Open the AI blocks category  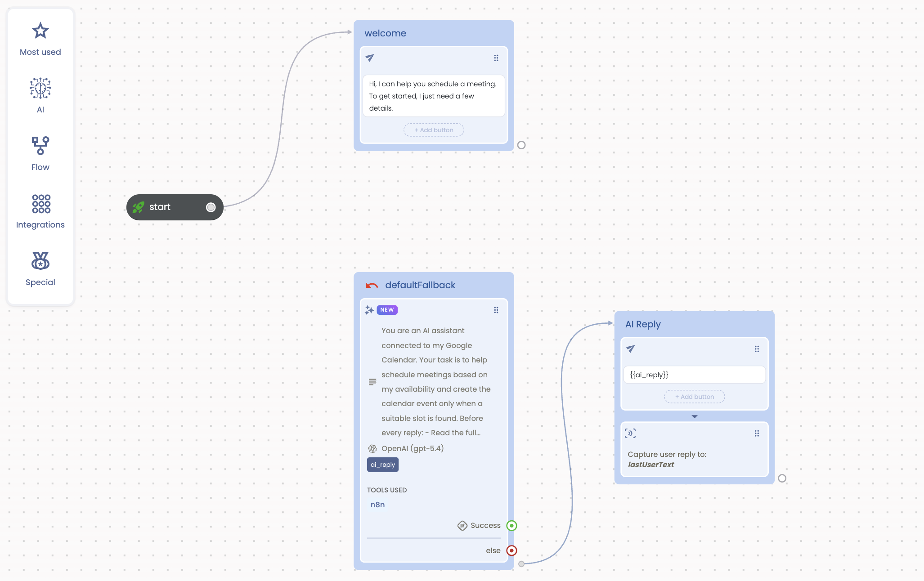pyautogui.click(x=40, y=95)
